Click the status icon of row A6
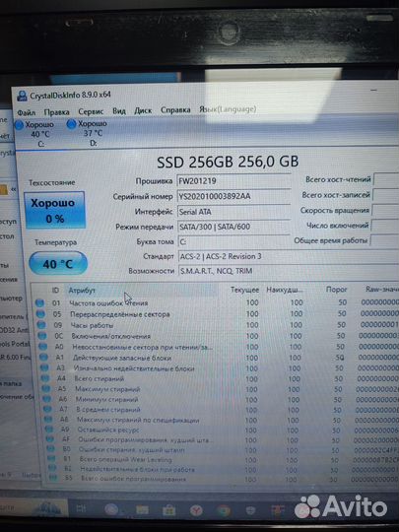Viewport: 399px width, 532px height. [x=47, y=399]
